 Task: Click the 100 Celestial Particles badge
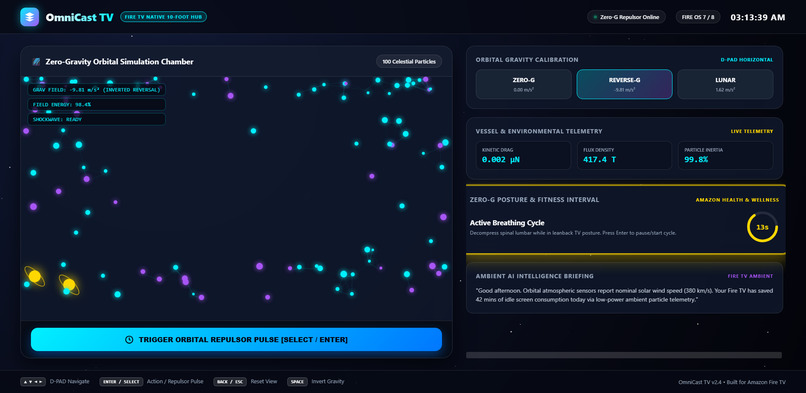[x=409, y=62]
